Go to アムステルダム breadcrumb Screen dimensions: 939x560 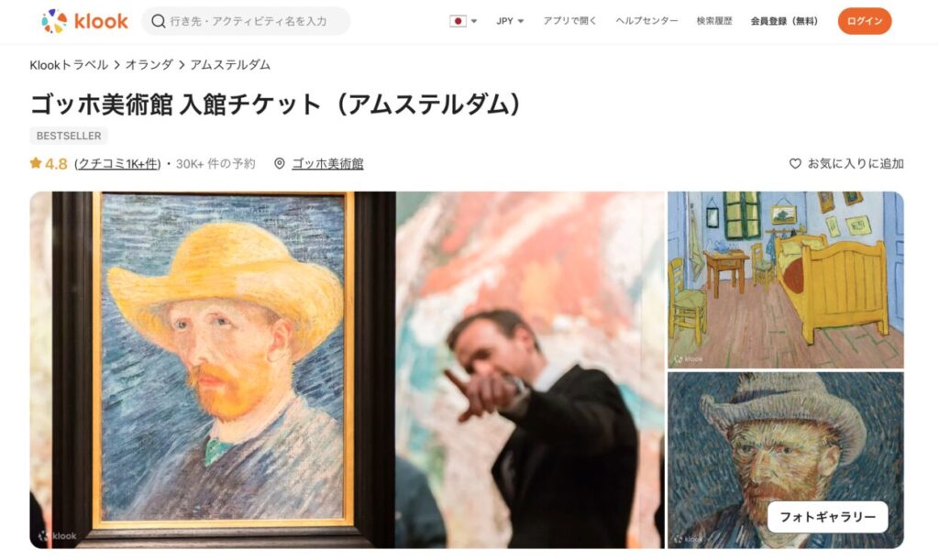[230, 64]
